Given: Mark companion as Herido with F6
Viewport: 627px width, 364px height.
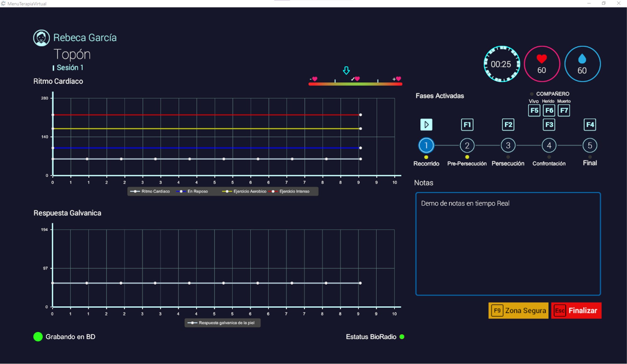Looking at the screenshot, I should pos(549,110).
